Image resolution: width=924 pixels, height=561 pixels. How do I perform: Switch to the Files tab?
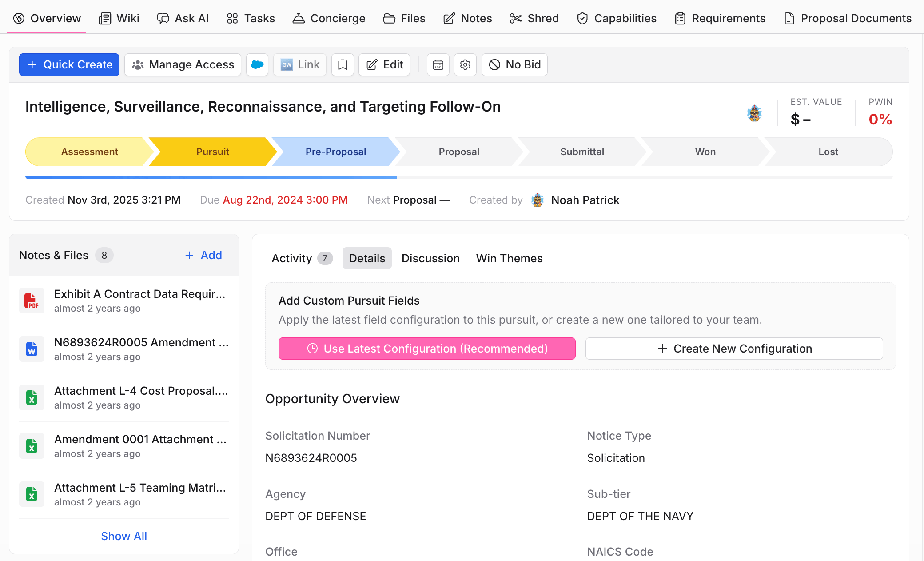pyautogui.click(x=404, y=18)
